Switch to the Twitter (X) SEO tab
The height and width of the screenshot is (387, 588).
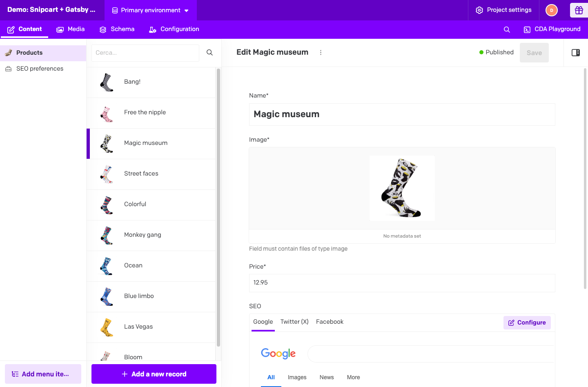point(294,322)
